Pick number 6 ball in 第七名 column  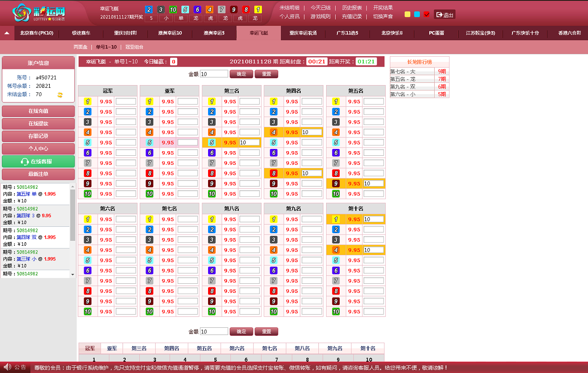click(150, 271)
